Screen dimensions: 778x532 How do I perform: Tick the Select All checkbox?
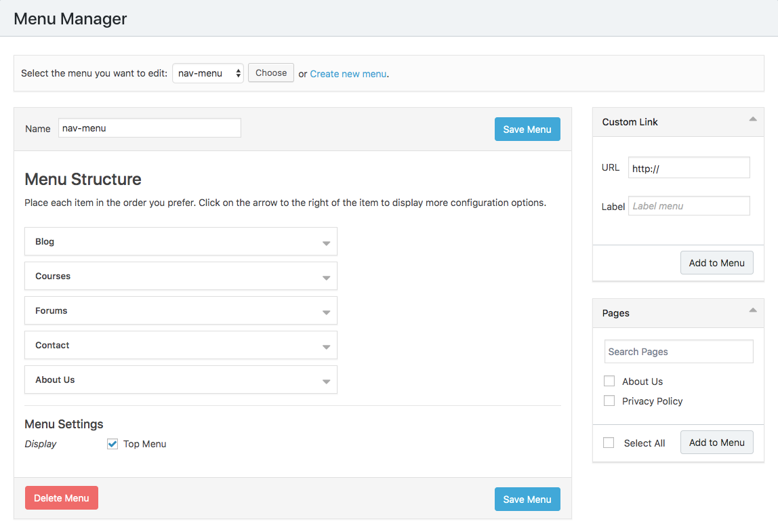(x=609, y=443)
